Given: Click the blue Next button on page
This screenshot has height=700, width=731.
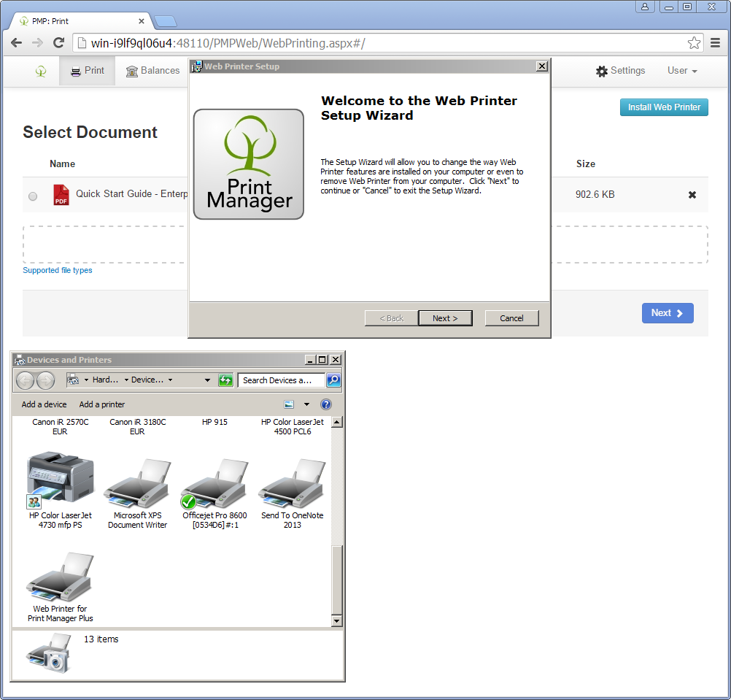Looking at the screenshot, I should pyautogui.click(x=668, y=313).
